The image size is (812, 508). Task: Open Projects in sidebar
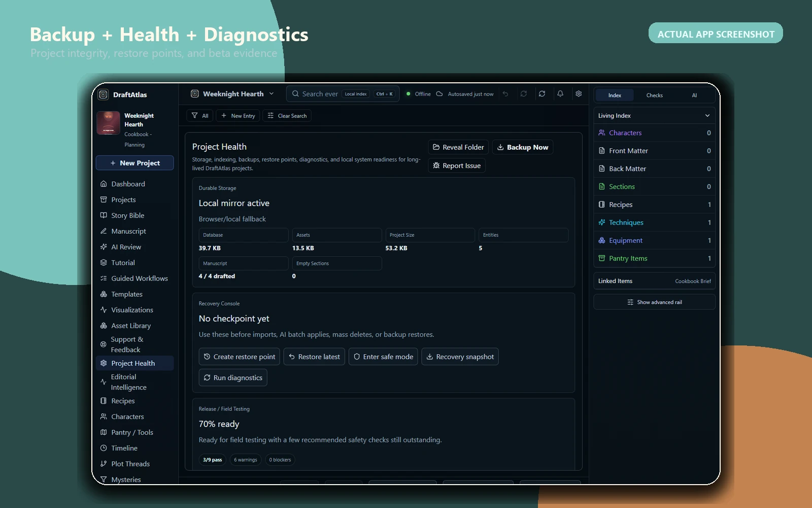(x=134, y=200)
